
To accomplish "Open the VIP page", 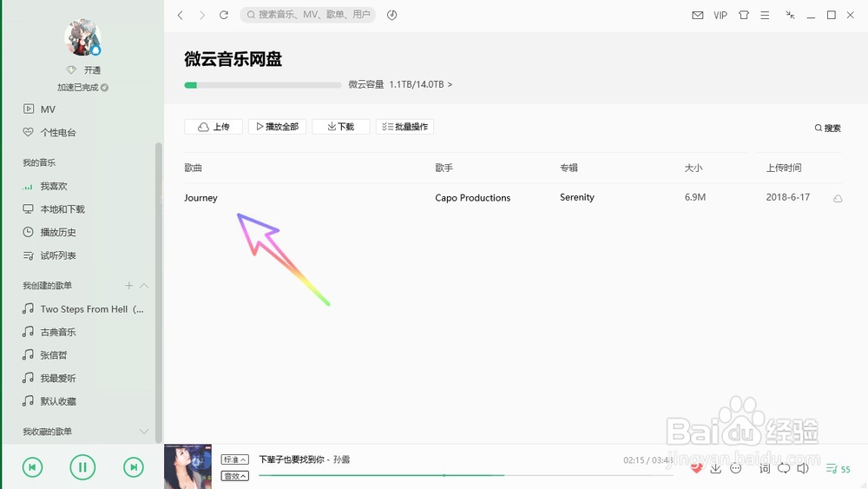I will point(720,16).
